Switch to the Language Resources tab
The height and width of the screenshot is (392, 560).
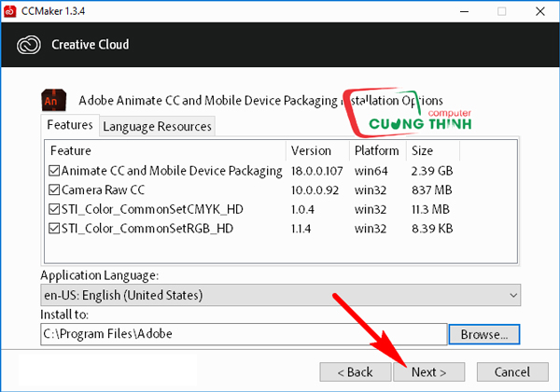(157, 126)
